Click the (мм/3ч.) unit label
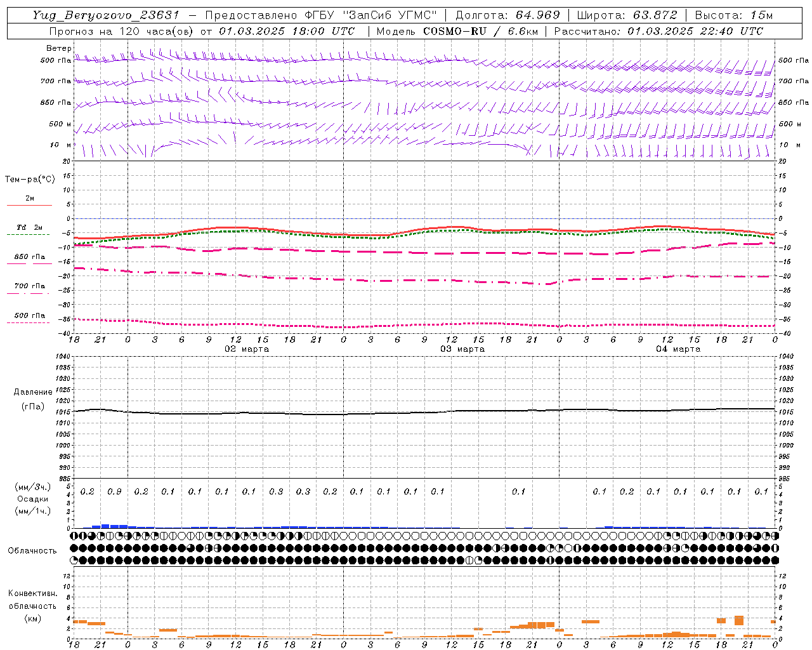Image resolution: width=812 pixels, height=650 pixels. coord(32,487)
